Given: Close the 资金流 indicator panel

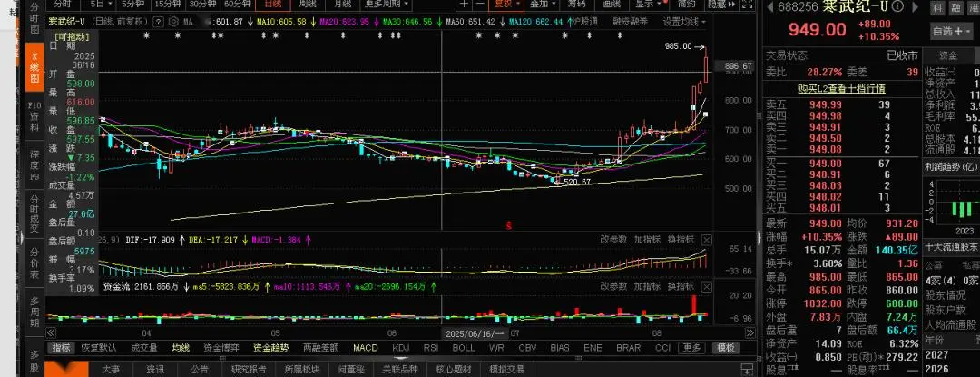Looking at the screenshot, I should pos(706,286).
